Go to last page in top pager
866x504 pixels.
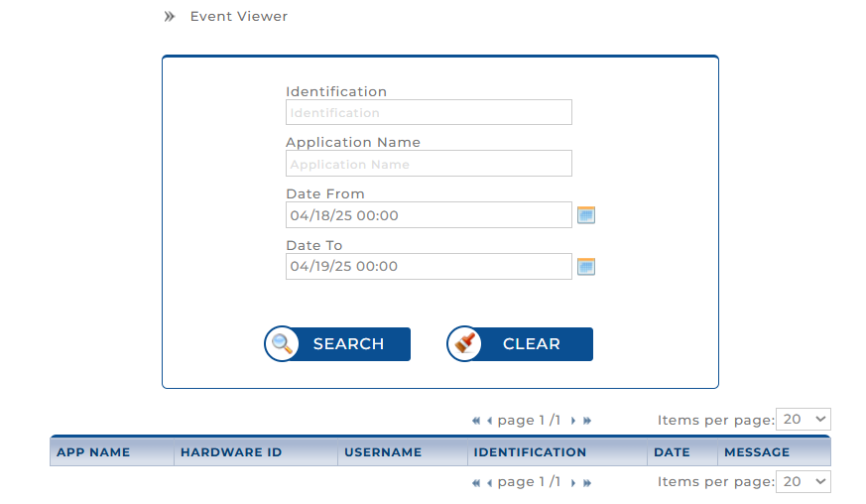point(587,421)
